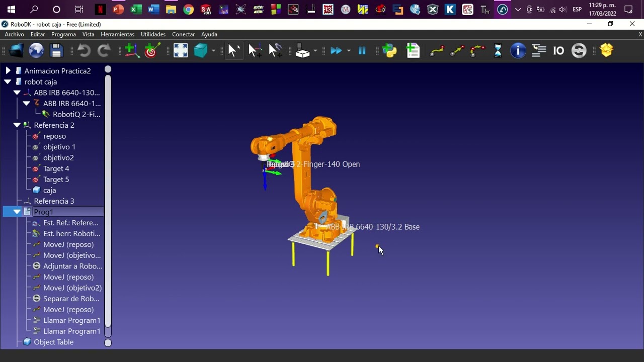This screenshot has width=644, height=362.
Task: Undo the last action
Action: (84, 50)
